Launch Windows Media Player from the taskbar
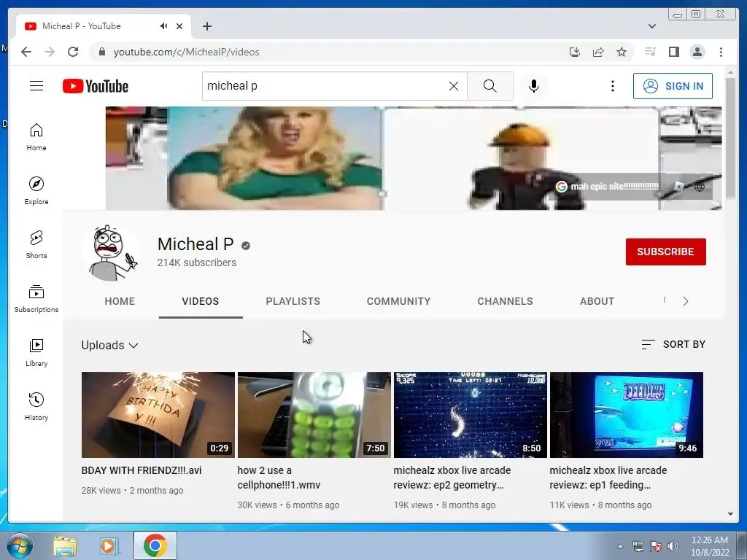 (x=109, y=545)
